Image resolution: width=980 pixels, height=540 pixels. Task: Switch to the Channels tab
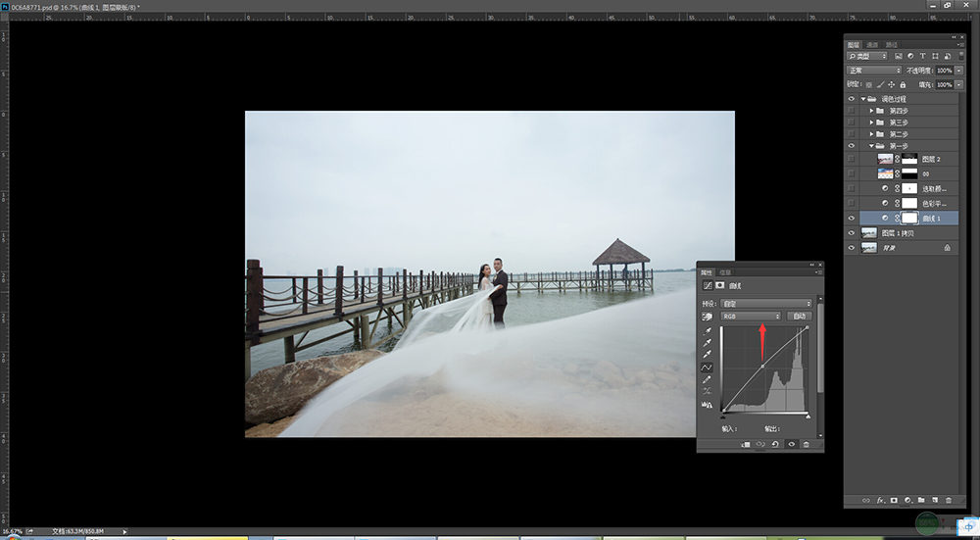coord(872,45)
